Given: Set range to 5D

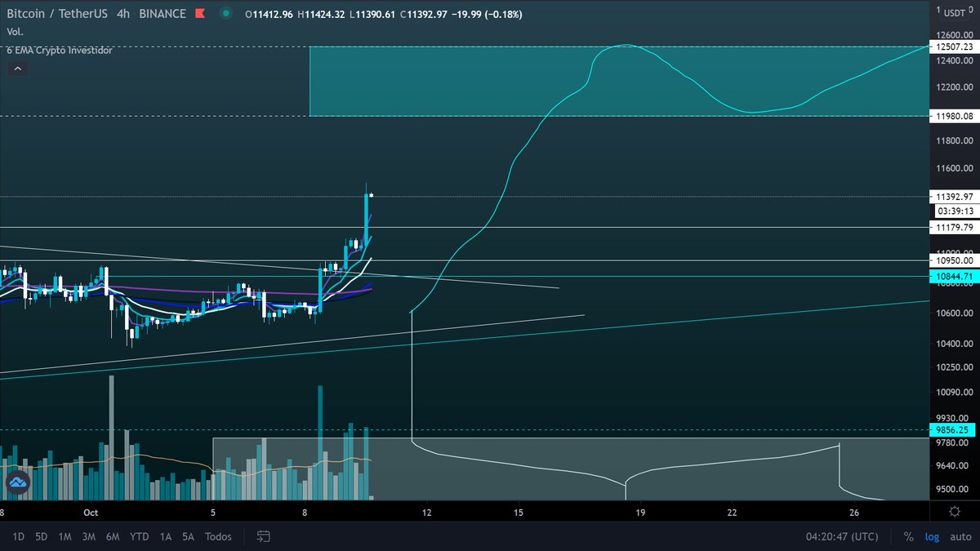Looking at the screenshot, I should (41, 536).
